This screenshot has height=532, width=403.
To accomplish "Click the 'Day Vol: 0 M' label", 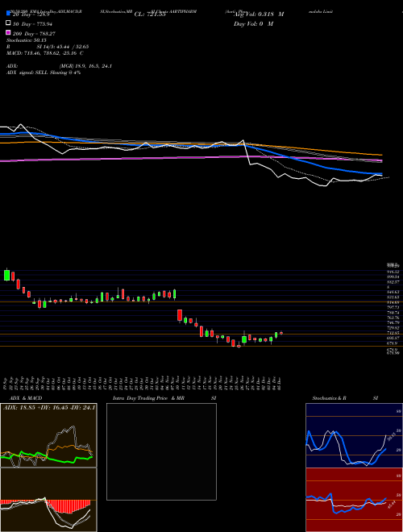I will point(253,24).
